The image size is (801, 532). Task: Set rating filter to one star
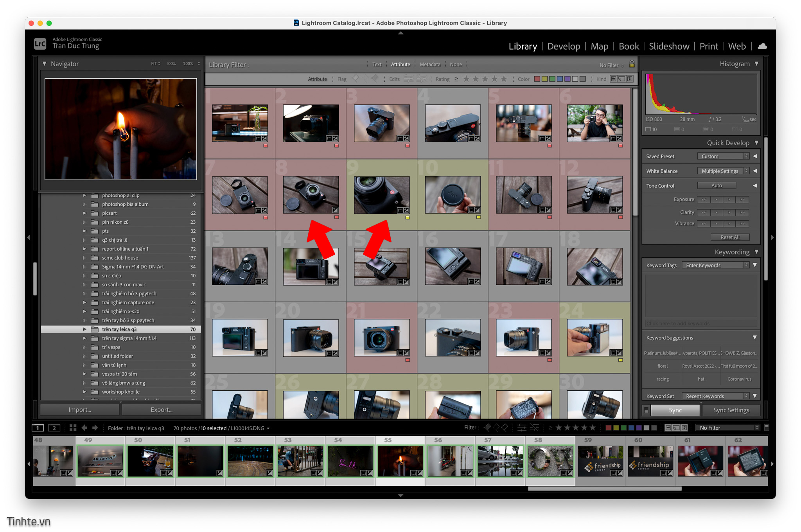466,79
